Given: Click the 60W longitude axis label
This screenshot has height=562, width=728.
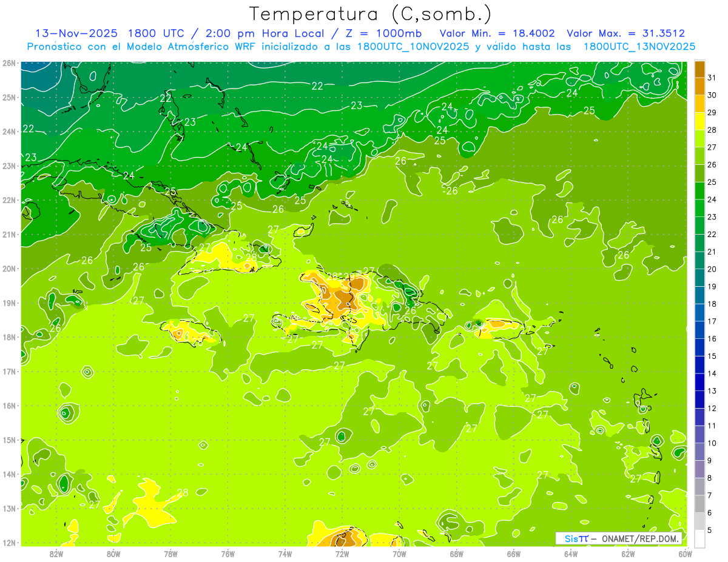Looking at the screenshot, I should click(x=686, y=554).
